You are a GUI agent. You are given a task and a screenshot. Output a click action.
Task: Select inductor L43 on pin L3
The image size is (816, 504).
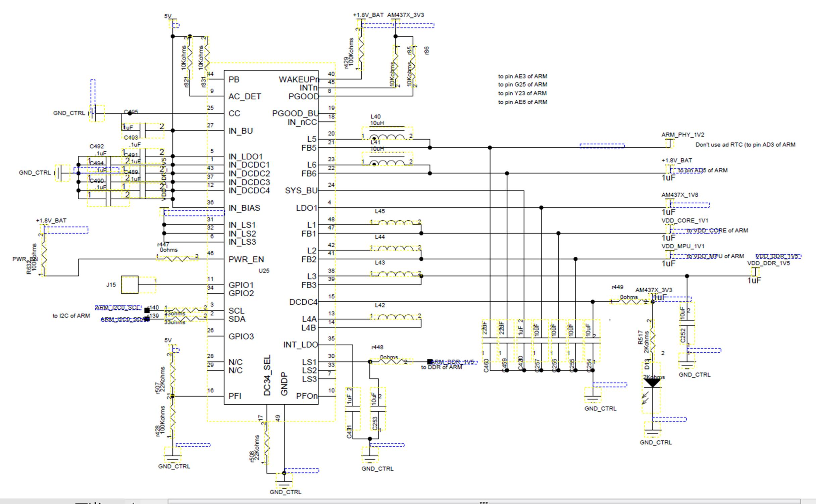(395, 274)
